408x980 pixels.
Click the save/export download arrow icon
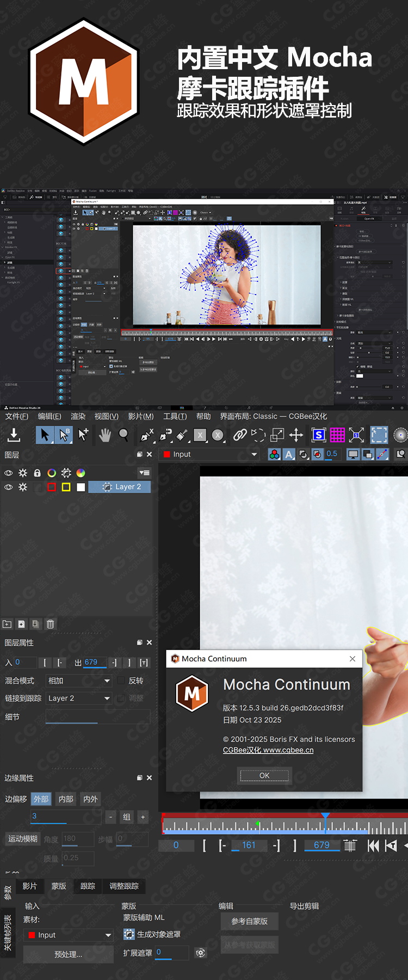pyautogui.click(x=14, y=434)
